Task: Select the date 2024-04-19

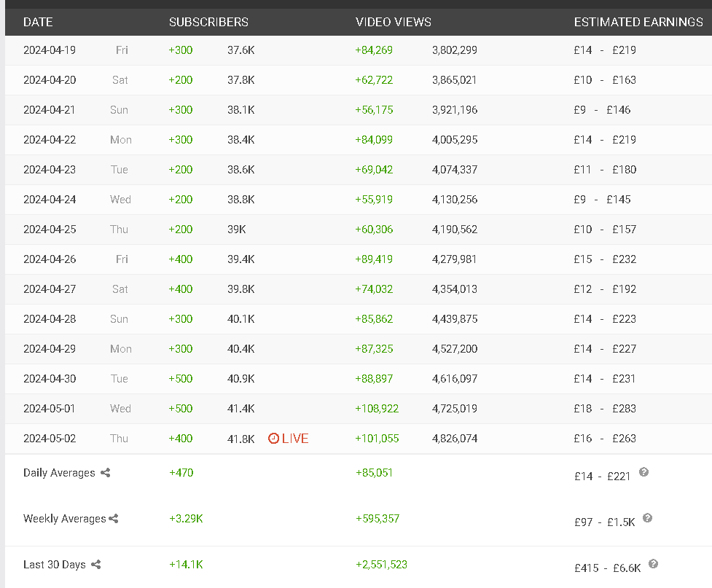Action: click(50, 50)
